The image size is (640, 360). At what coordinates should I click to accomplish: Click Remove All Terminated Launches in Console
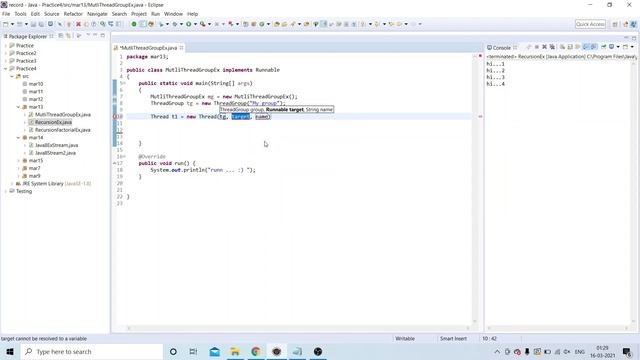pyautogui.click(x=552, y=47)
